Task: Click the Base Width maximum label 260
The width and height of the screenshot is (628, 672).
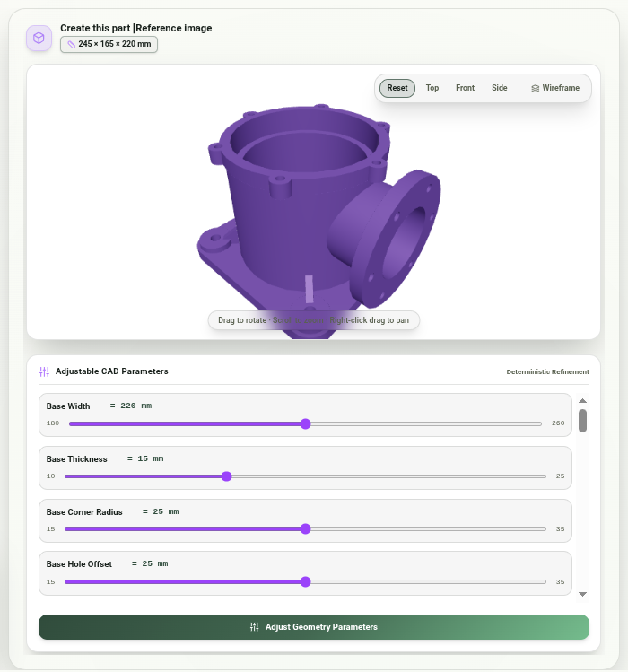Action: pos(558,423)
